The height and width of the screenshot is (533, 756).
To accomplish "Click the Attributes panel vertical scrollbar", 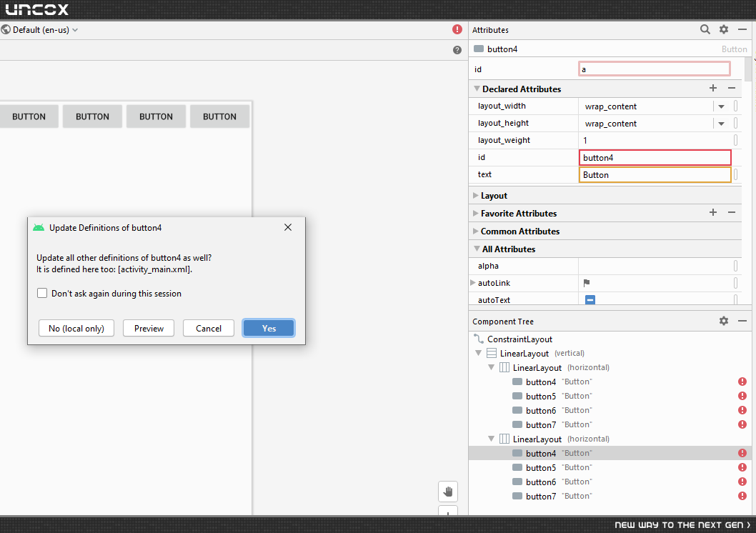I will 748,69.
